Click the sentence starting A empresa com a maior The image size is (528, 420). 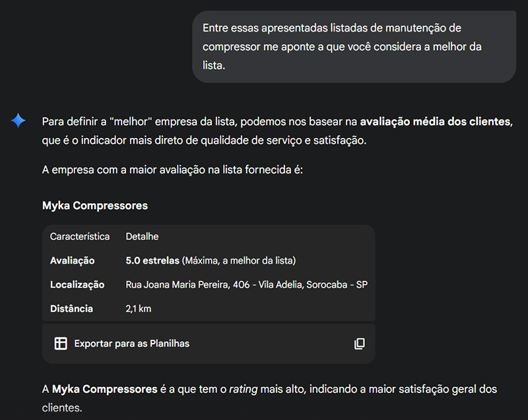click(172, 170)
